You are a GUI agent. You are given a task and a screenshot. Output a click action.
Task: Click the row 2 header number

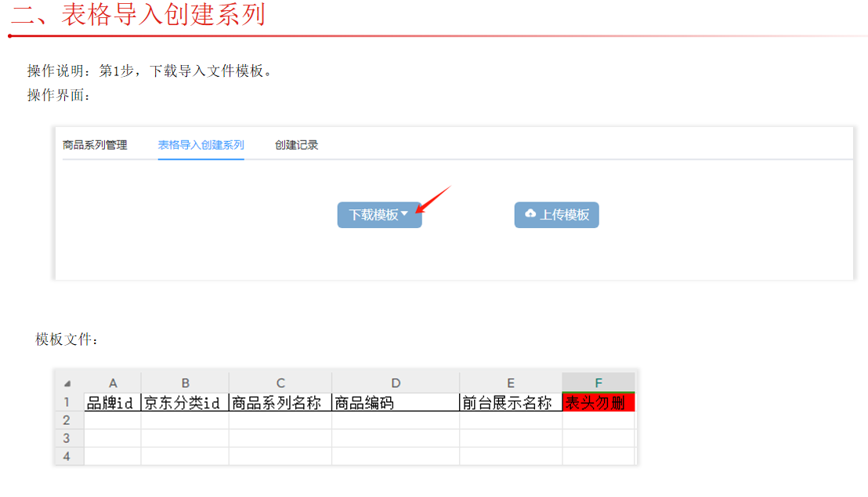click(x=67, y=420)
